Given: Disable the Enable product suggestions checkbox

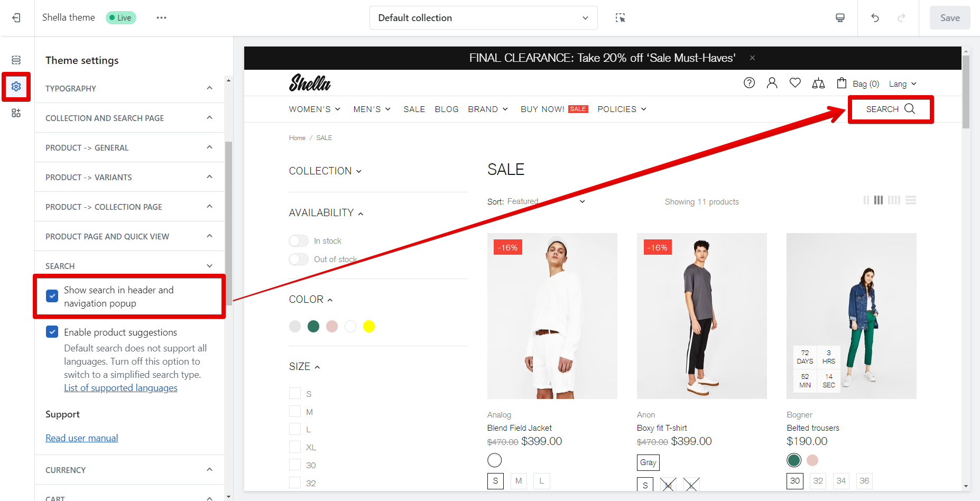Looking at the screenshot, I should [x=52, y=332].
